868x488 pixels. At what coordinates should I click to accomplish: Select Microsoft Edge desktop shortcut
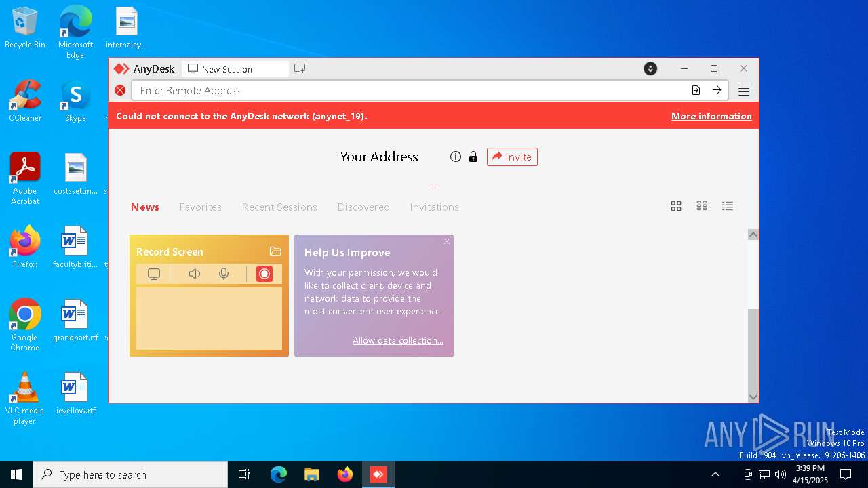pyautogui.click(x=75, y=33)
